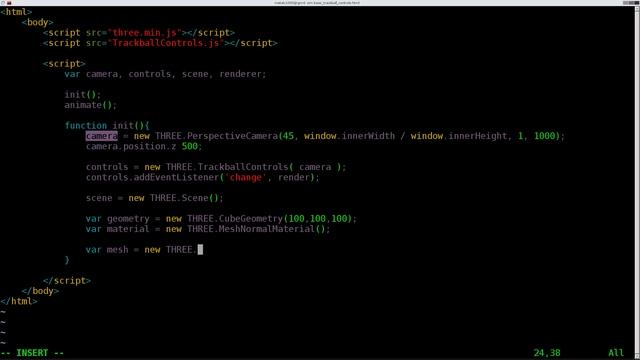Click the 'TrackballControls.js' source string

click(166, 43)
